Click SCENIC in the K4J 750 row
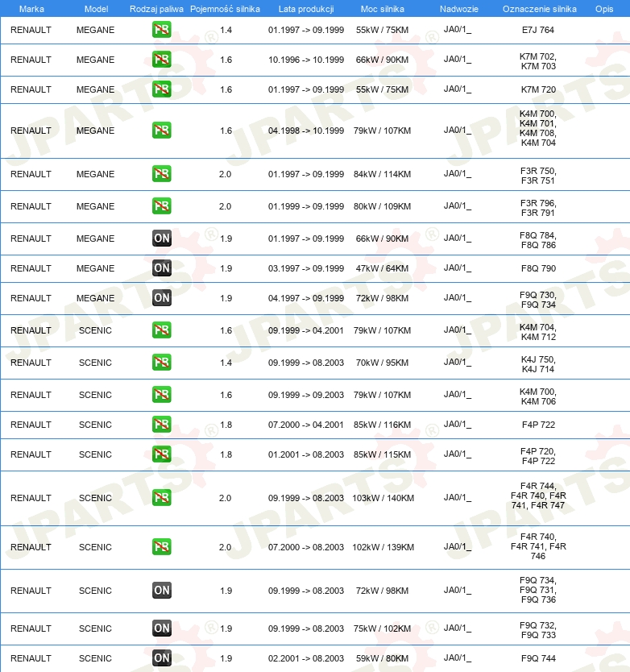This screenshot has width=630, height=672. (95, 363)
